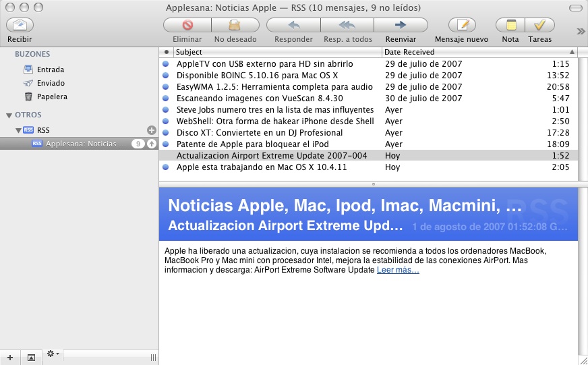This screenshot has height=365, width=588.
Task: Open the Tareas checkmark toolbar button
Action: click(x=539, y=25)
